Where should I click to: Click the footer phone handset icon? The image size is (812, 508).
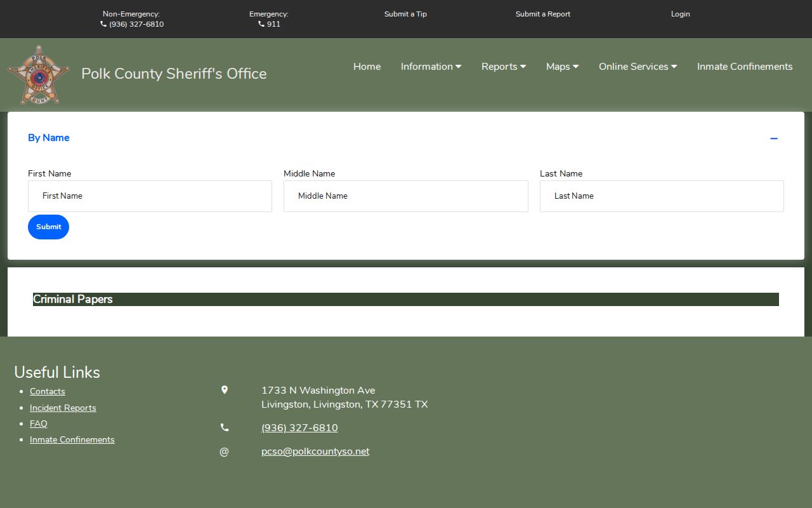[x=224, y=427]
